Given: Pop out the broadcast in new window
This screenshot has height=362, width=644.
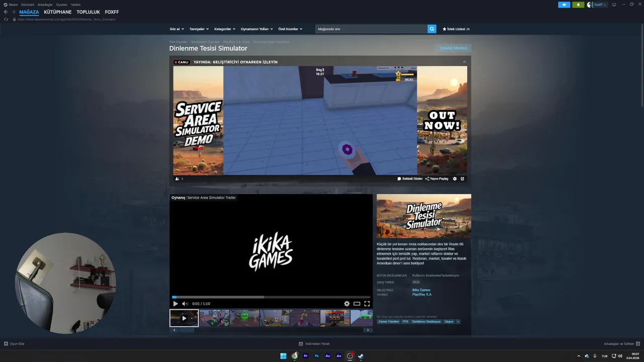Looking at the screenshot, I should pos(462,178).
